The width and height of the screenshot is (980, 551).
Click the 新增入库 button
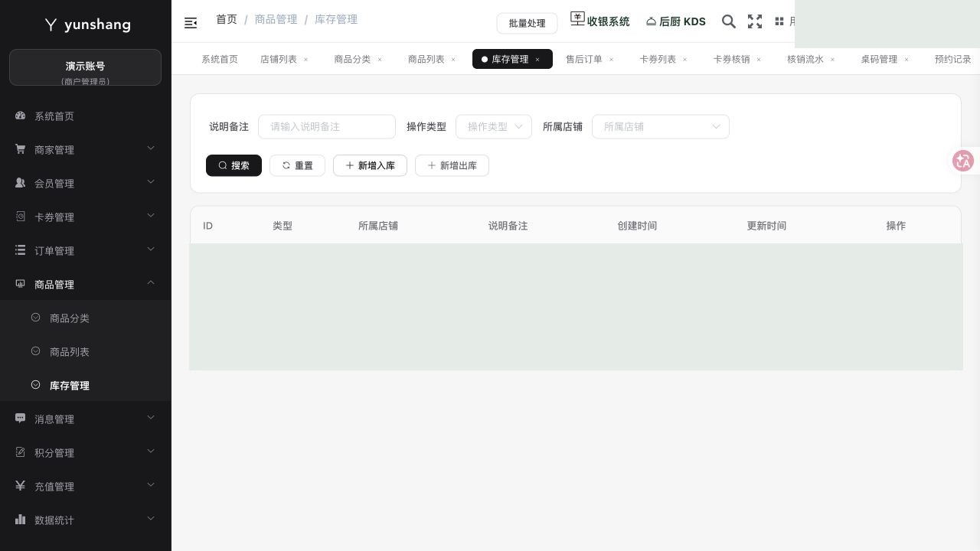(370, 165)
